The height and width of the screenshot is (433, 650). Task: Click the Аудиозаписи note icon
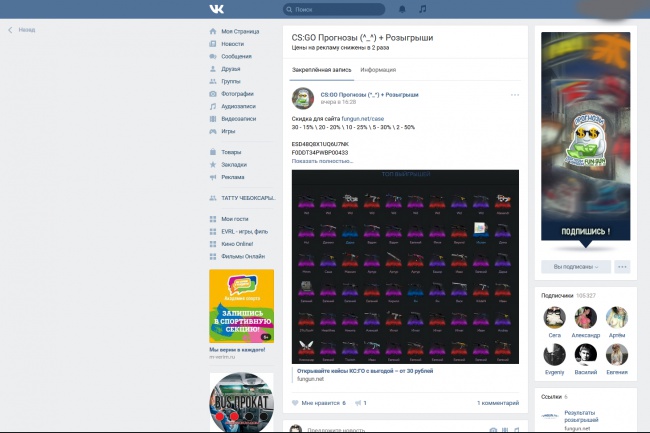click(x=213, y=106)
